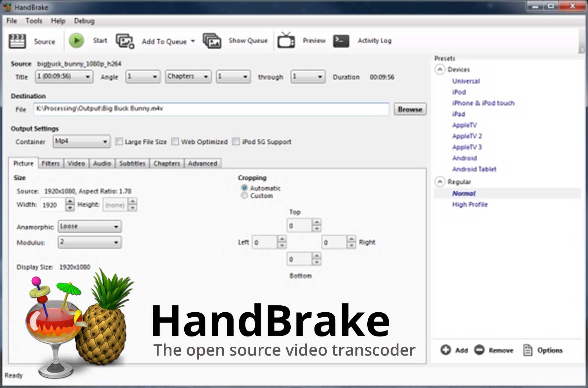Open the Chapters mode dropdown
This screenshot has width=588, height=388.
point(188,77)
